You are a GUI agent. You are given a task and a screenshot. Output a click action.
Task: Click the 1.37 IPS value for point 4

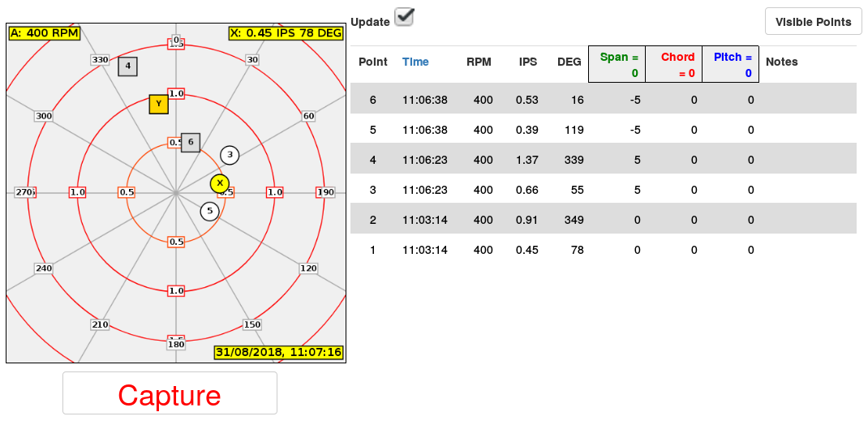tap(526, 160)
